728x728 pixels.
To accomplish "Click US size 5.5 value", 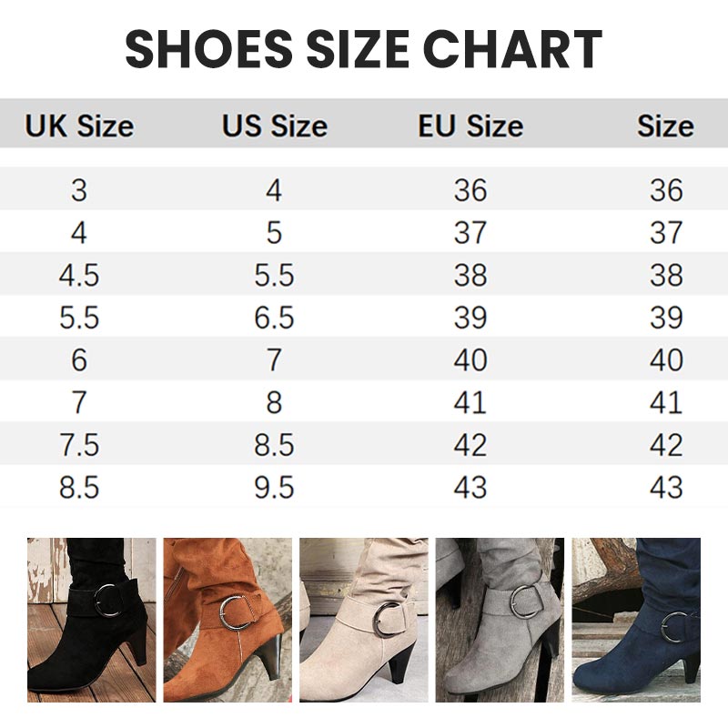I will 274,276.
